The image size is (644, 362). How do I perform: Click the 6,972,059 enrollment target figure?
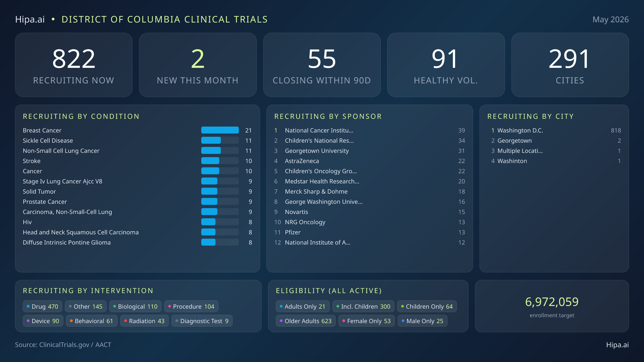click(552, 302)
